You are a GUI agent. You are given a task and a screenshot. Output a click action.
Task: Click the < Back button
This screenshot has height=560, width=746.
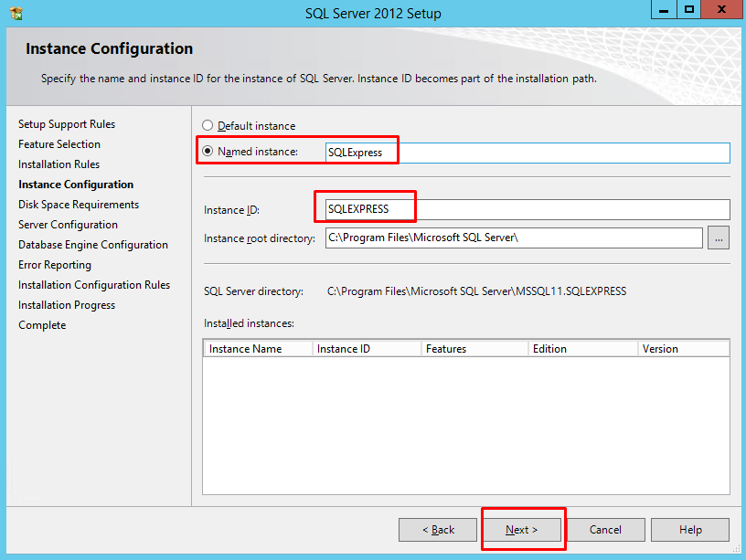coord(438,530)
